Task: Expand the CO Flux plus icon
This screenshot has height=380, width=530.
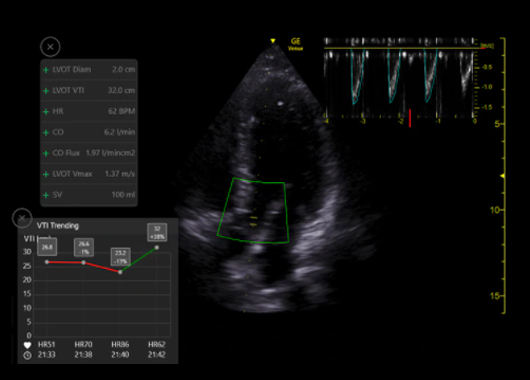Action: [x=46, y=153]
